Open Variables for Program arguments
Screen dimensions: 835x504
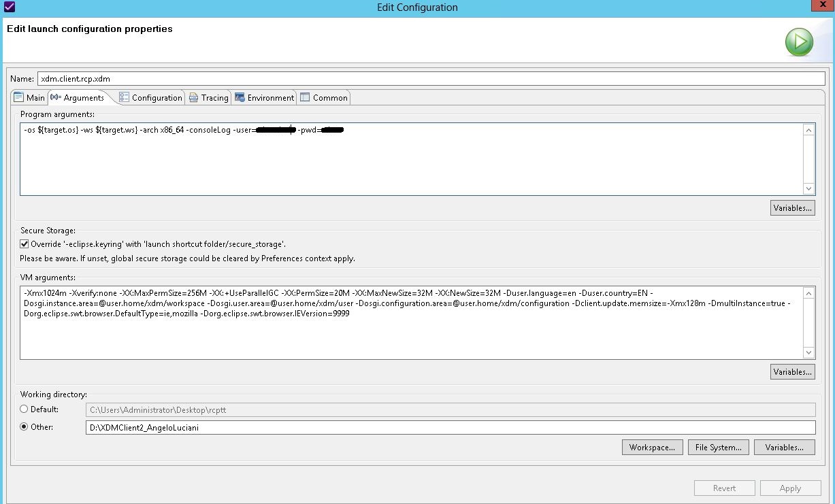pyautogui.click(x=793, y=208)
